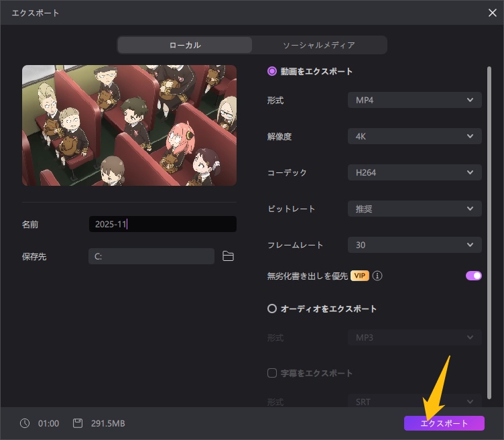The height and width of the screenshot is (440, 504).
Task: Toggle the 無劣化書き出しを優先 switch
Action: (473, 276)
